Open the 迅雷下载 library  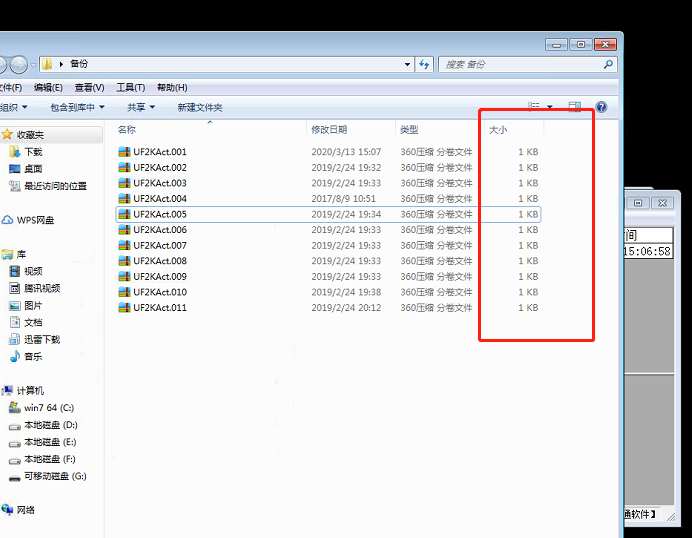pyautogui.click(x=42, y=339)
